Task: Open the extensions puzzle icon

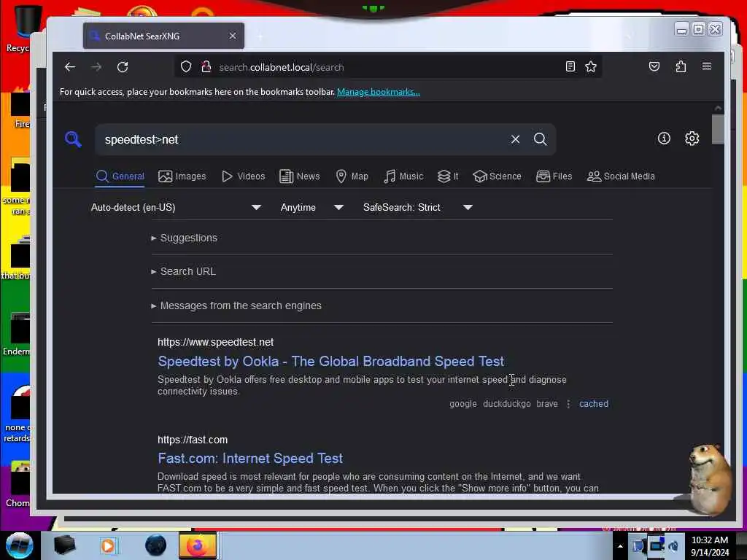Action: (681, 66)
